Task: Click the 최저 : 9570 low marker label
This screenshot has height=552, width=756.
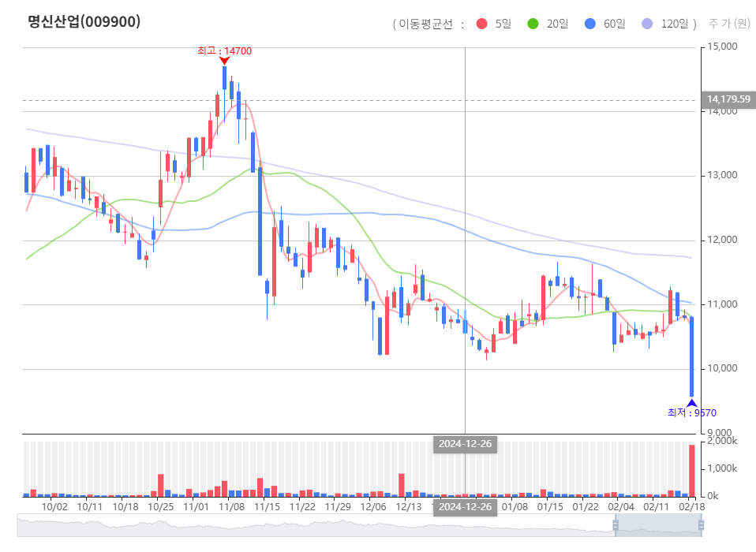Action: pyautogui.click(x=692, y=412)
